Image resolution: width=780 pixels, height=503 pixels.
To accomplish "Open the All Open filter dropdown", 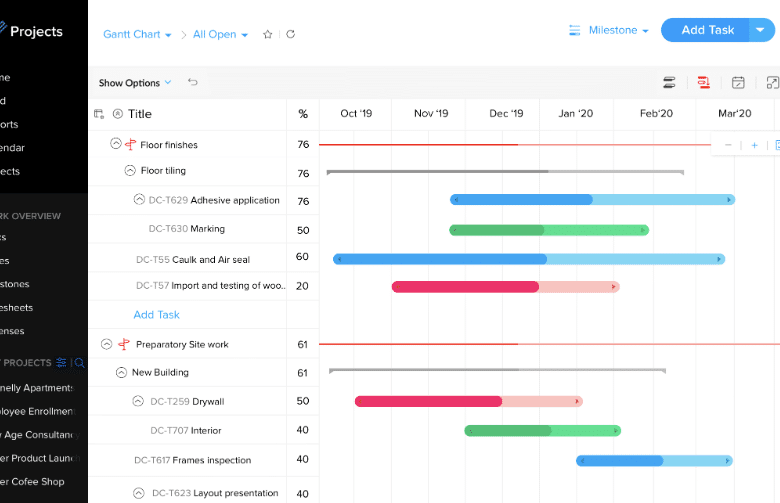I will point(220,34).
